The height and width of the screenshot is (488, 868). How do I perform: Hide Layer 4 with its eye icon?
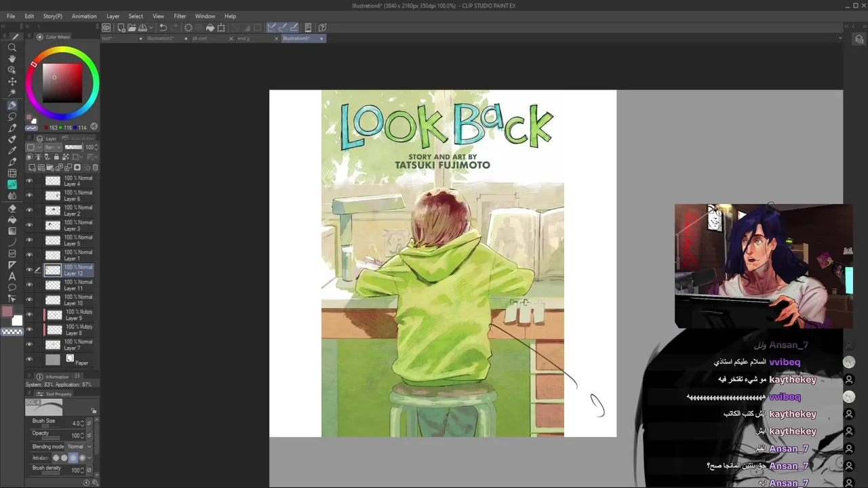(x=29, y=181)
